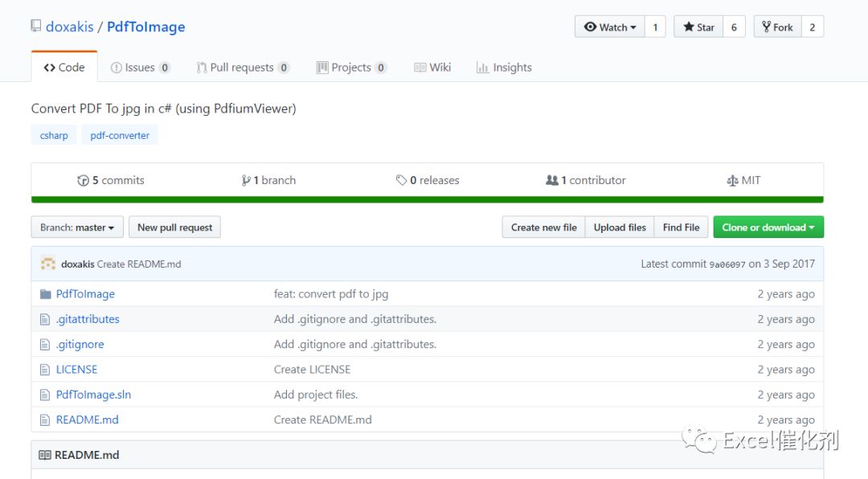Switch to the Code tab

coord(64,67)
